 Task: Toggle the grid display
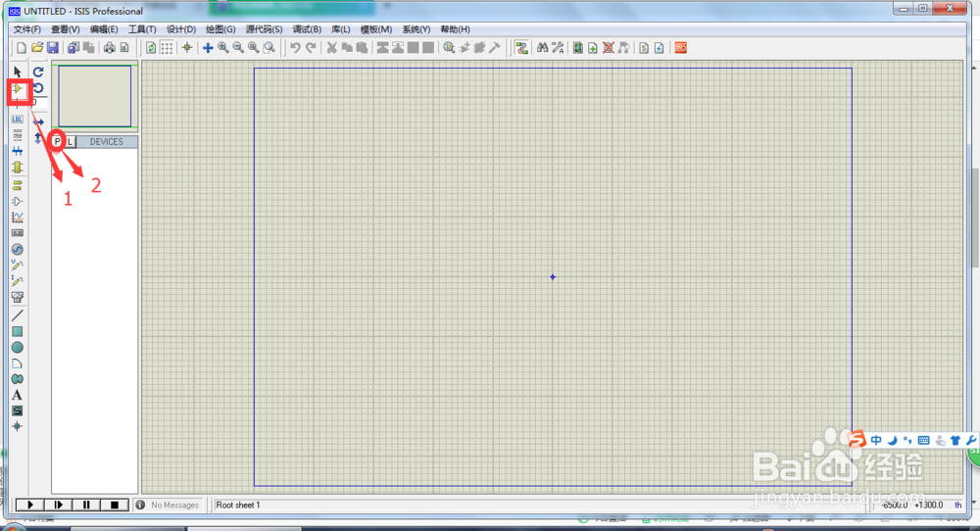[167, 48]
